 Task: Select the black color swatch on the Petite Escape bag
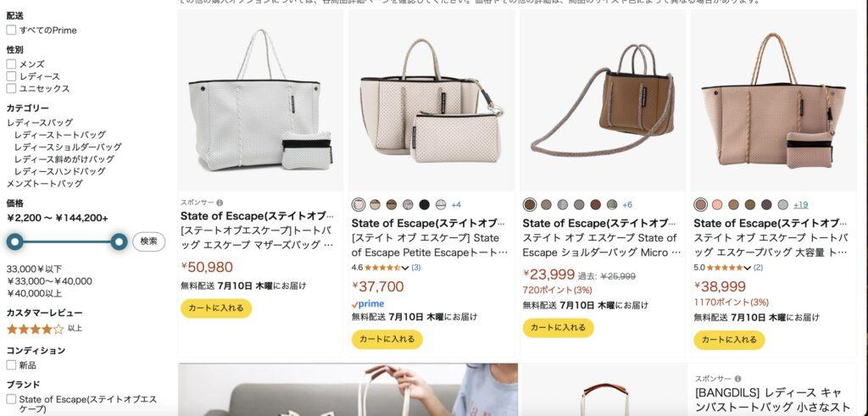coord(424,205)
